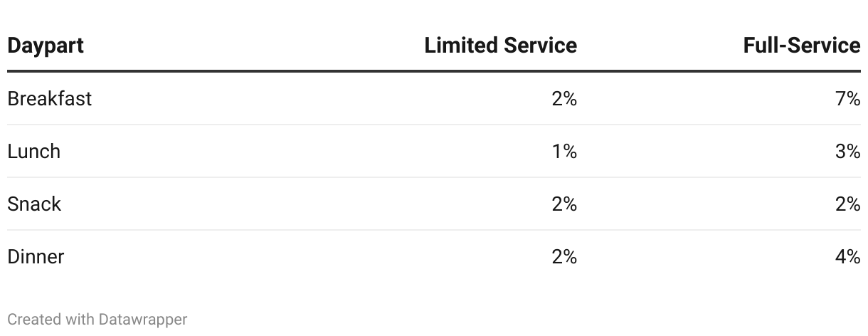Click the Limited Service column header

pyautogui.click(x=500, y=46)
